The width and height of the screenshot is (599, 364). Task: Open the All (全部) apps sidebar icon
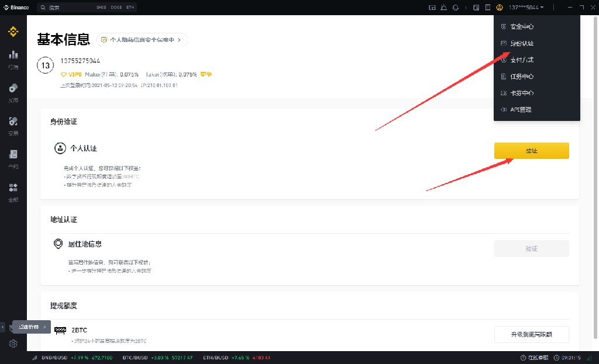[x=13, y=188]
